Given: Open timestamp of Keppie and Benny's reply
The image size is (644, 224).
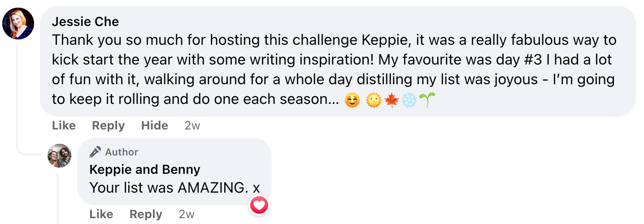Looking at the screenshot, I should (x=187, y=215).
